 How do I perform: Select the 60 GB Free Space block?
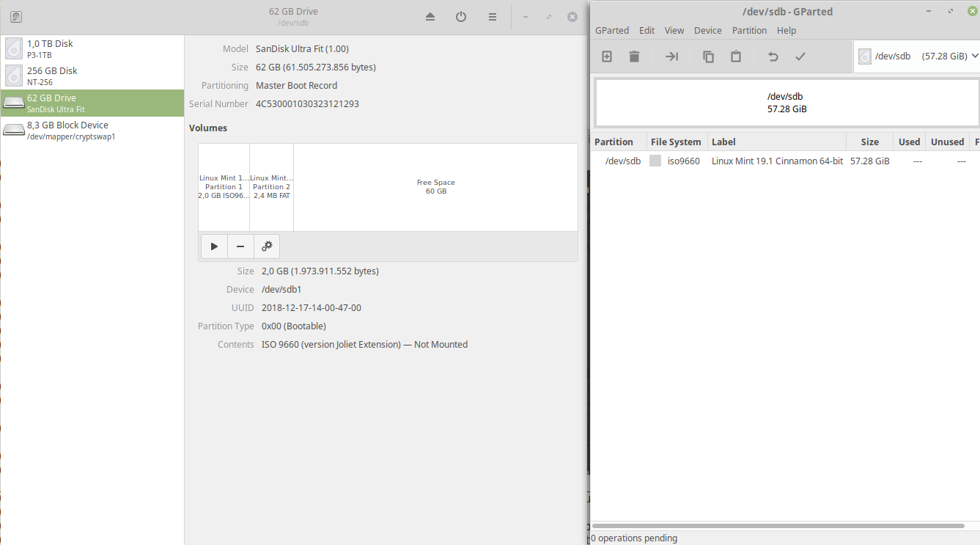click(x=436, y=187)
